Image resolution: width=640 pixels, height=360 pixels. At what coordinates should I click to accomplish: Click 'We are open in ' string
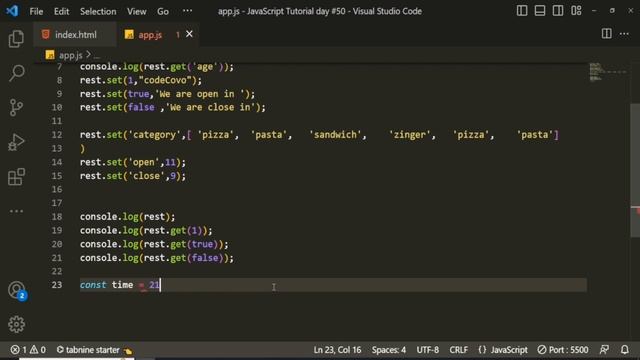(x=200, y=94)
